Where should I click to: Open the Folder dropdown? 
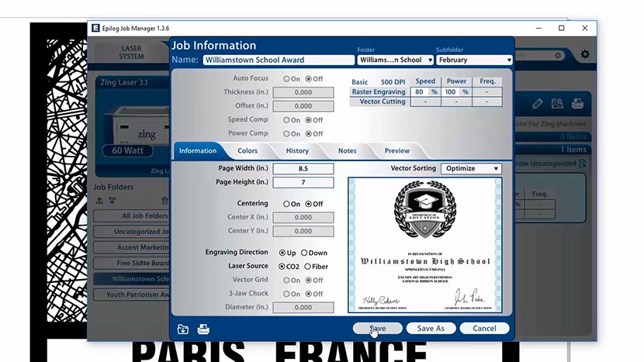pyautogui.click(x=394, y=60)
